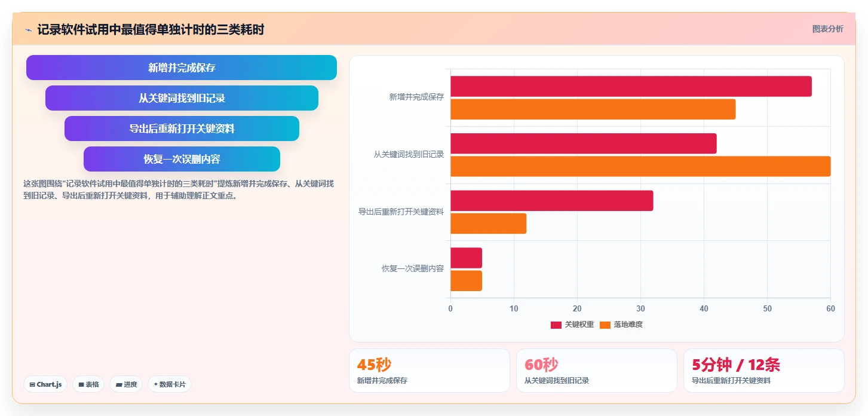Click the chart y-axis label 新增并完成保存
This screenshot has height=416, width=868.
click(x=416, y=97)
